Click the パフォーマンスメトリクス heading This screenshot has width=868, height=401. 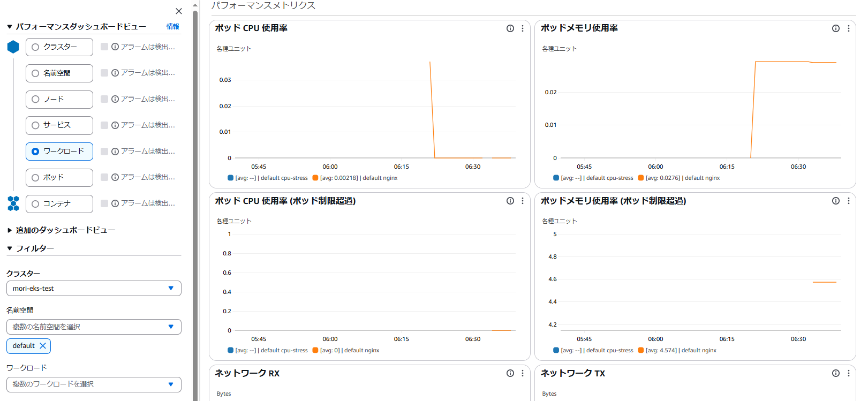tap(263, 5)
